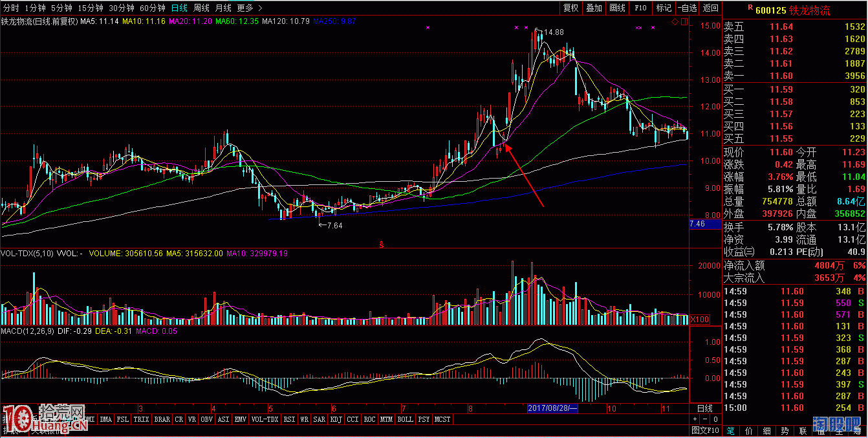Click the 2017/08/28 date marker on timeline
The image size is (868, 438).
point(552,408)
